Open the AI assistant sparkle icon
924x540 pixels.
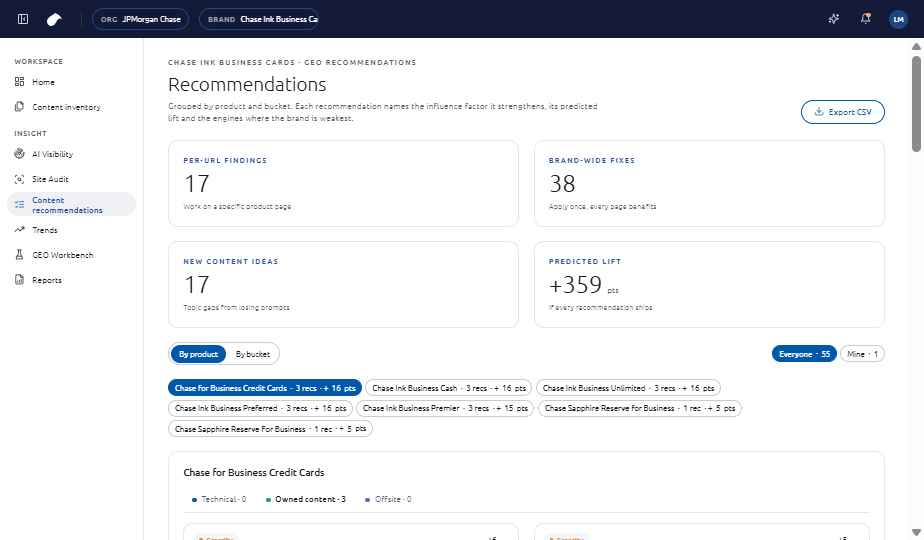coord(833,19)
